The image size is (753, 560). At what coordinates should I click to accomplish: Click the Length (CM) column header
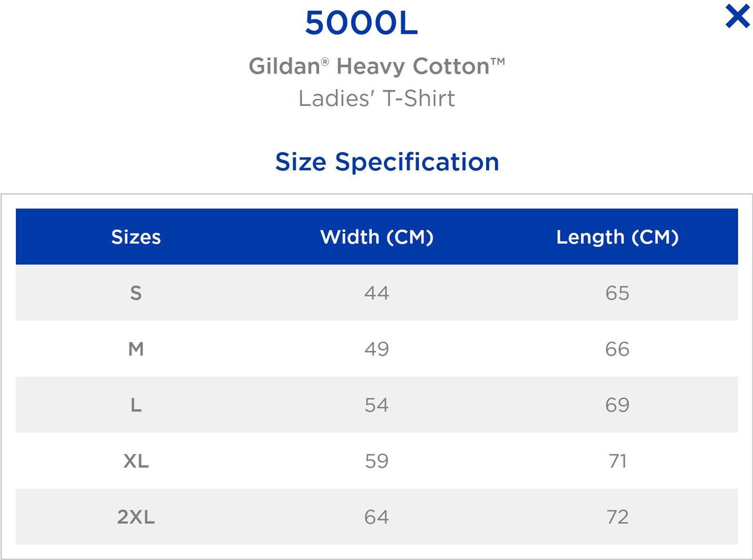tap(617, 237)
